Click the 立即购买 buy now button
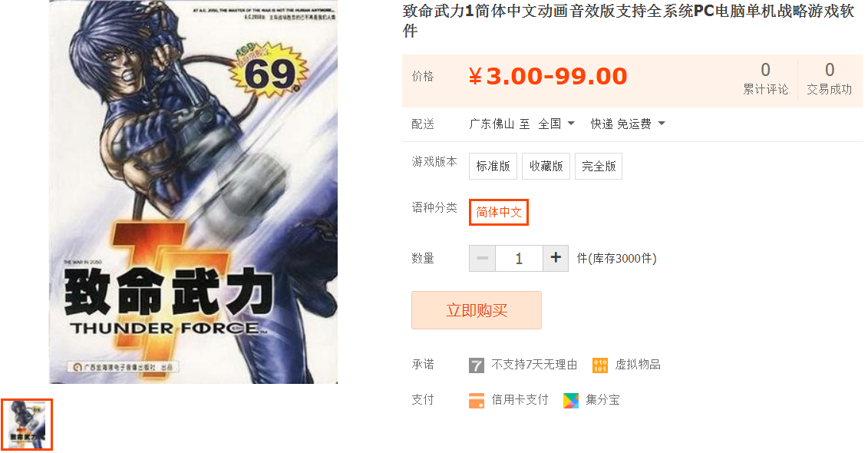This screenshot has height=453, width=868. click(x=476, y=310)
